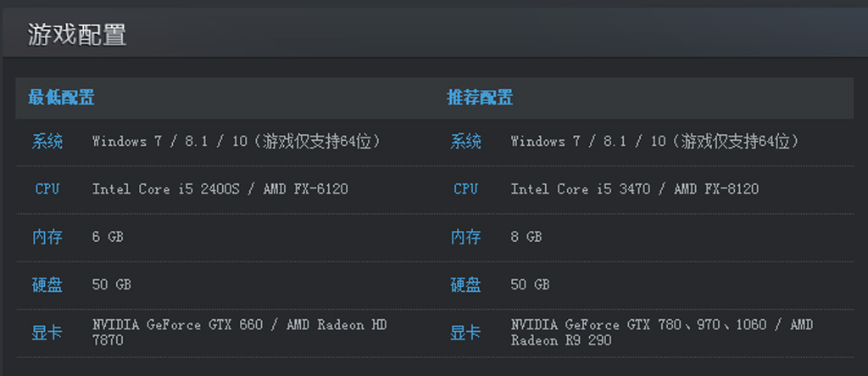The width and height of the screenshot is (868, 376).
Task: Click the Intel Core i5 2400S text
Action: coord(166,189)
